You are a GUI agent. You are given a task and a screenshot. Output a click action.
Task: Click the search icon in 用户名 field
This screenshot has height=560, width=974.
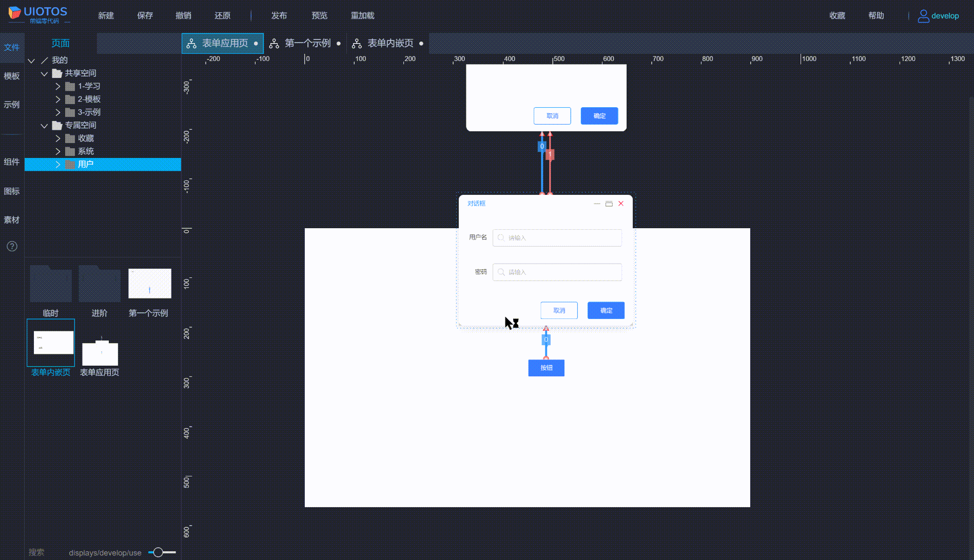coord(501,238)
